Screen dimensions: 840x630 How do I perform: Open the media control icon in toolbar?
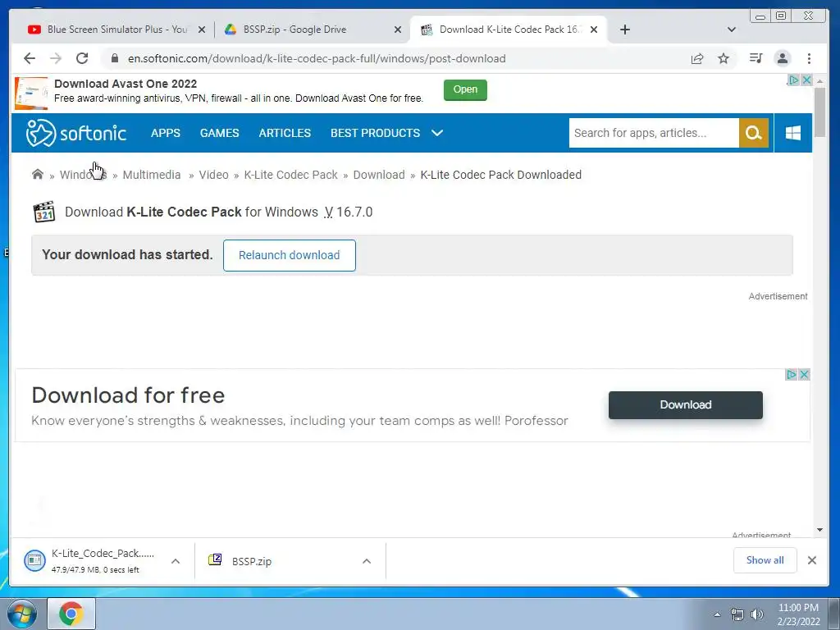pos(756,58)
